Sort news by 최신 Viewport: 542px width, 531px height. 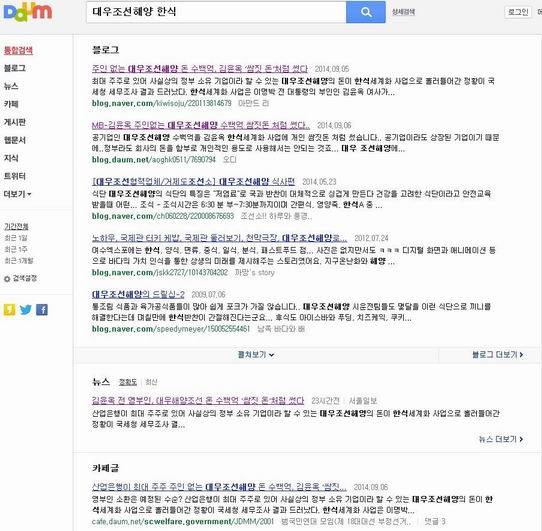tap(151, 382)
